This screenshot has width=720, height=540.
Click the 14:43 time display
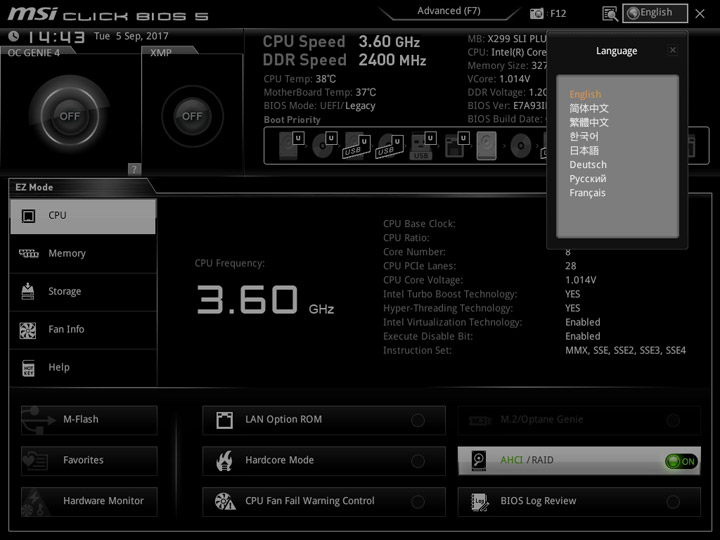tap(56, 37)
